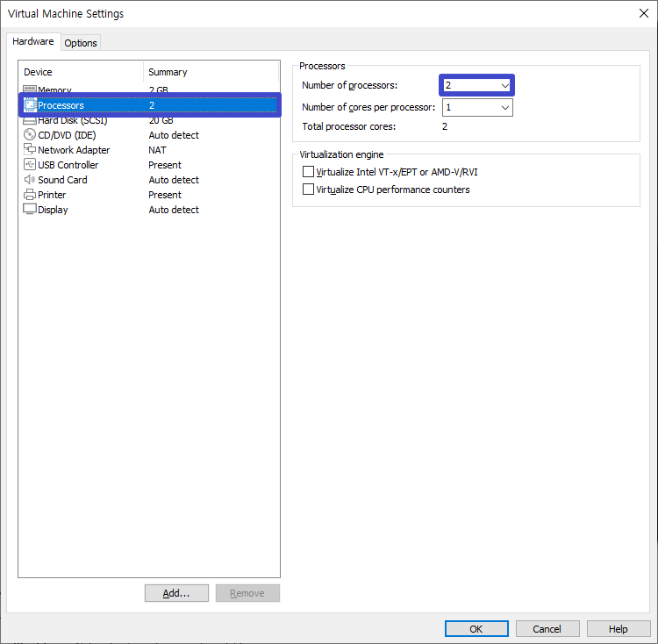
Task: Switch to the Options tab
Action: 81,43
